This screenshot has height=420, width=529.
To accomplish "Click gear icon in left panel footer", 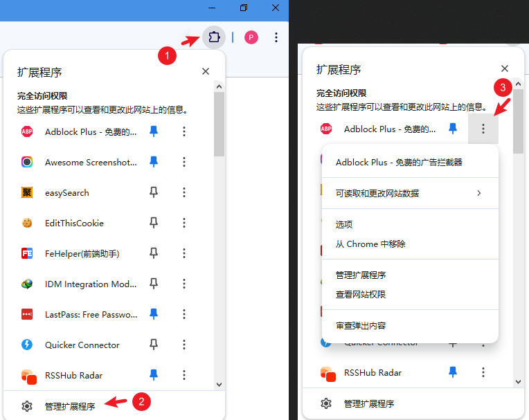I will 27,406.
